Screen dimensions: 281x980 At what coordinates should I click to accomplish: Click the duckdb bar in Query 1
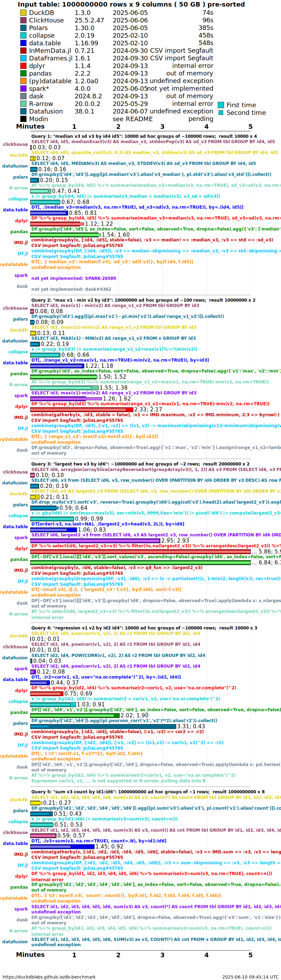pyautogui.click(x=33, y=158)
